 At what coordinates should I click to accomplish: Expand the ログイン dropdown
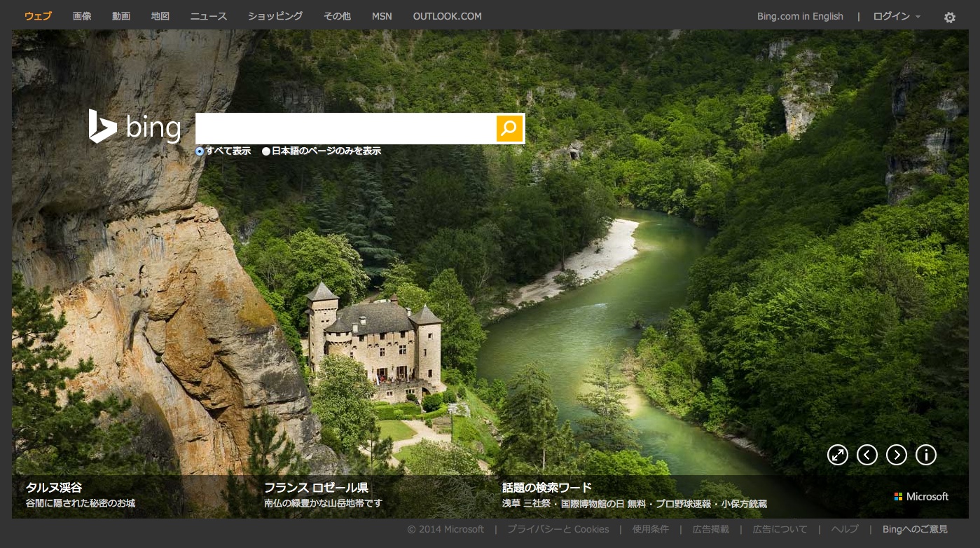tap(896, 16)
